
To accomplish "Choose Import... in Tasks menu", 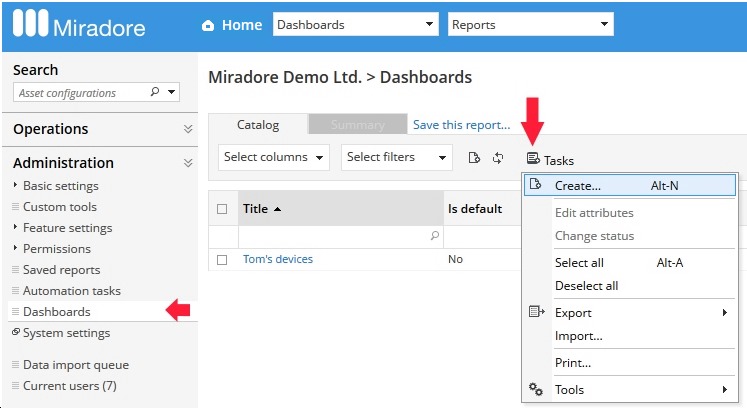I will [x=579, y=336].
